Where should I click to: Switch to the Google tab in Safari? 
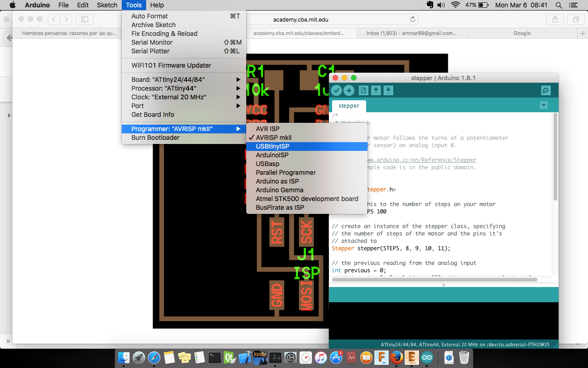pos(522,33)
